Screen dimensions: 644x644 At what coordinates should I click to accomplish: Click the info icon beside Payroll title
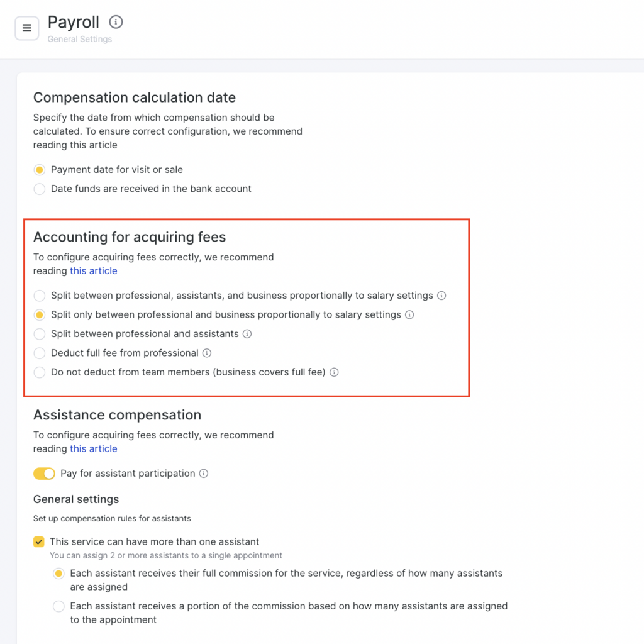116,23
